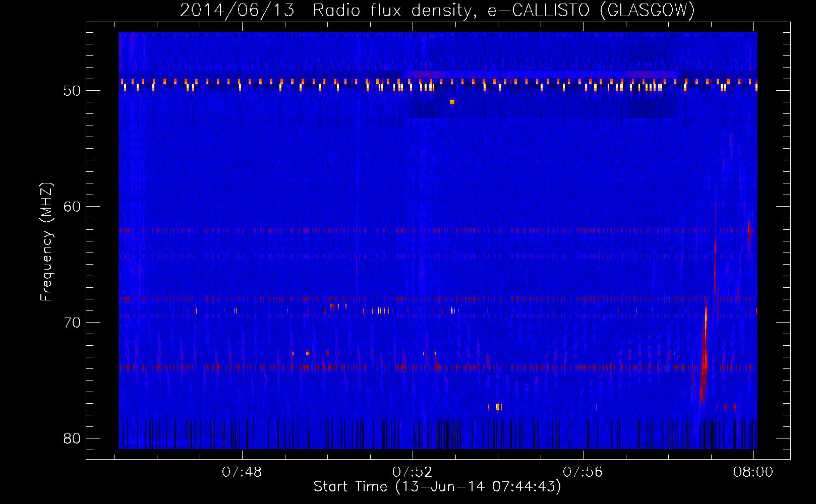Select the 'Frequency (MHZ)' axis label
The width and height of the screenshot is (816, 504).
click(x=46, y=242)
